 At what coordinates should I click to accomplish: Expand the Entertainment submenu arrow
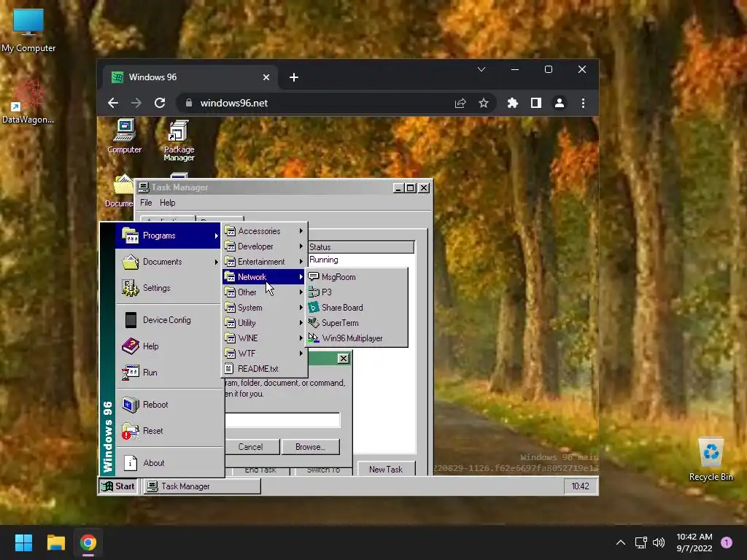(x=301, y=262)
